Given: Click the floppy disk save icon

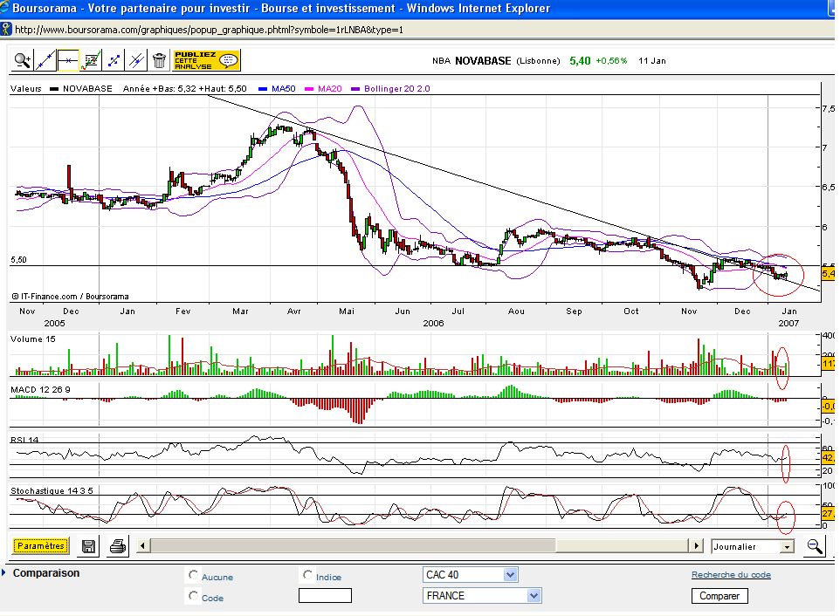Looking at the screenshot, I should tap(89, 546).
